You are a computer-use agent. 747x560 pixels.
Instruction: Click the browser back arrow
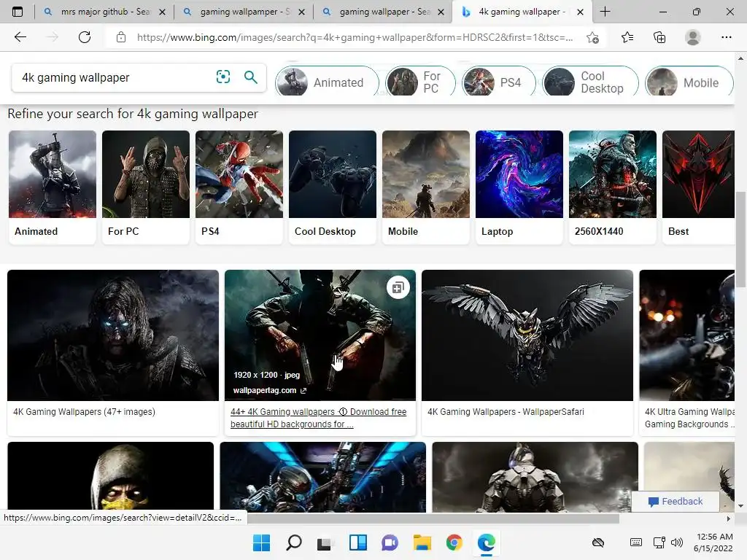20,37
